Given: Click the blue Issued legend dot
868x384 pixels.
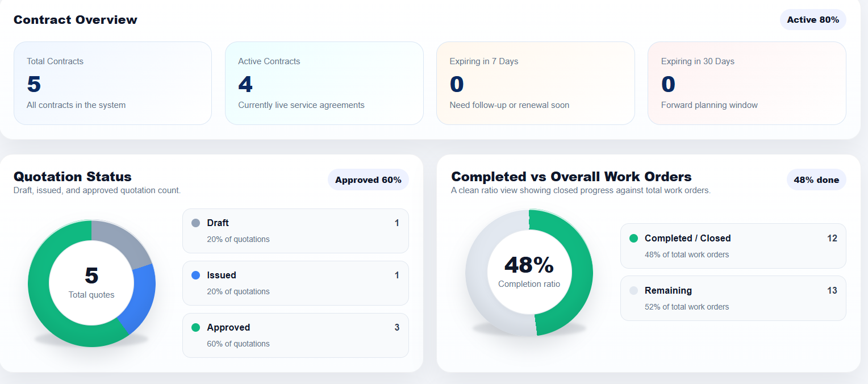Looking at the screenshot, I should pyautogui.click(x=196, y=276).
